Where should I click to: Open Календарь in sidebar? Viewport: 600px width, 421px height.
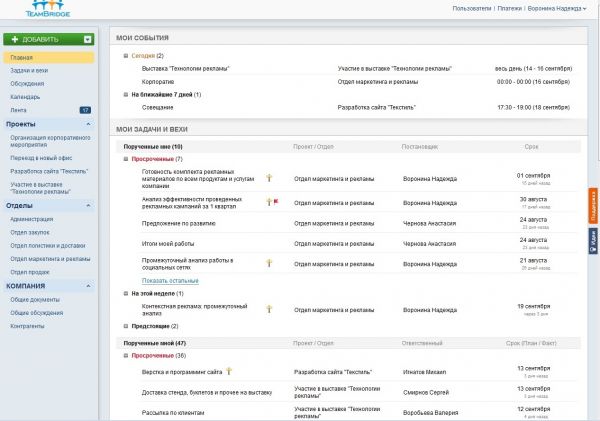(x=25, y=97)
